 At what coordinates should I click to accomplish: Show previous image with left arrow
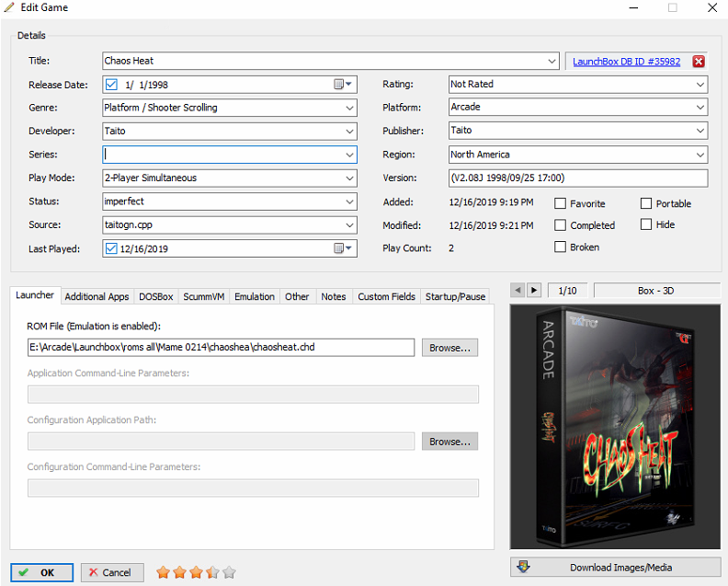pyautogui.click(x=518, y=290)
